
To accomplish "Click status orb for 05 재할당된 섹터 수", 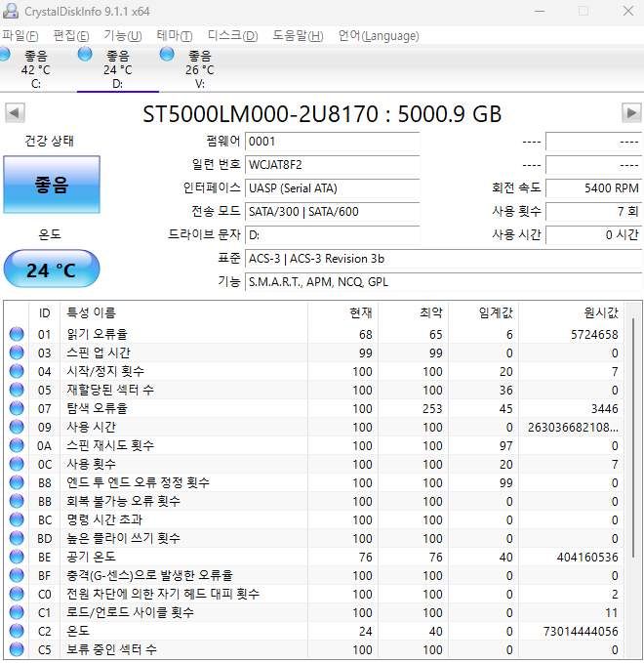I will [17, 391].
